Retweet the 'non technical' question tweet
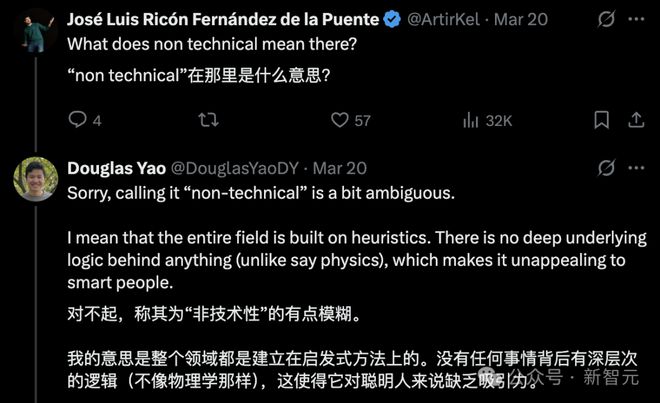Screen dimensions: 660x403 click(208, 120)
